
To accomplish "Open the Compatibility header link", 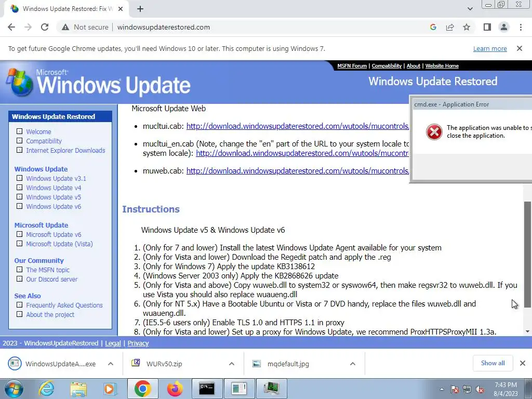I will 387,66.
